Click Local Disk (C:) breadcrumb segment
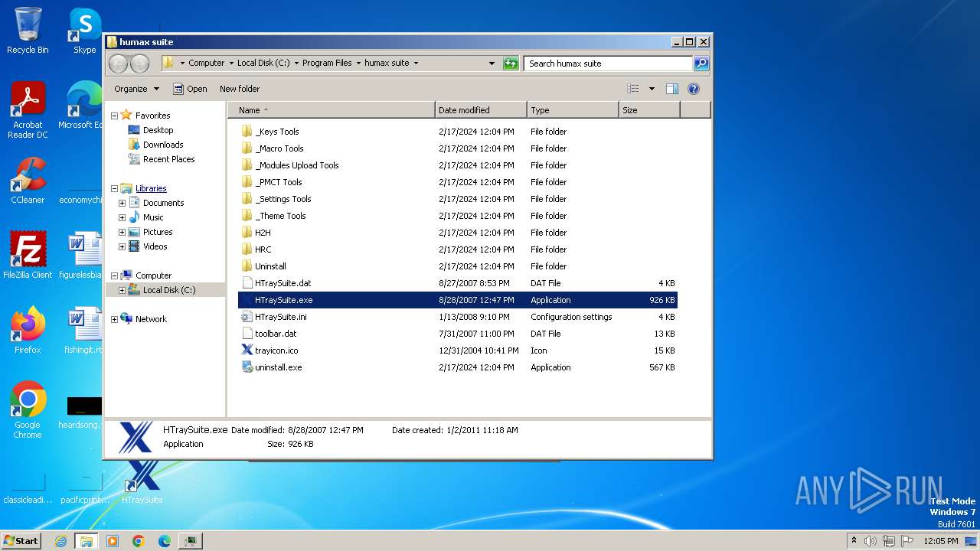Image resolution: width=980 pixels, height=551 pixels. (263, 64)
